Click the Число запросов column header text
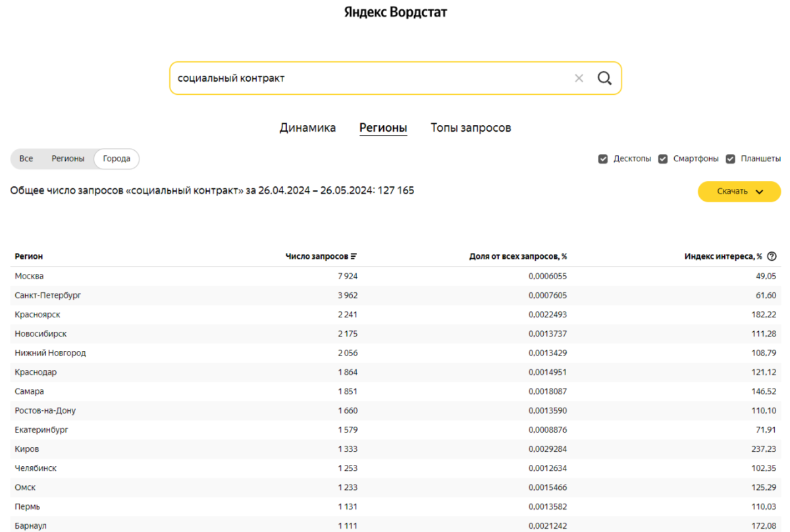The height and width of the screenshot is (532, 790). pos(317,257)
